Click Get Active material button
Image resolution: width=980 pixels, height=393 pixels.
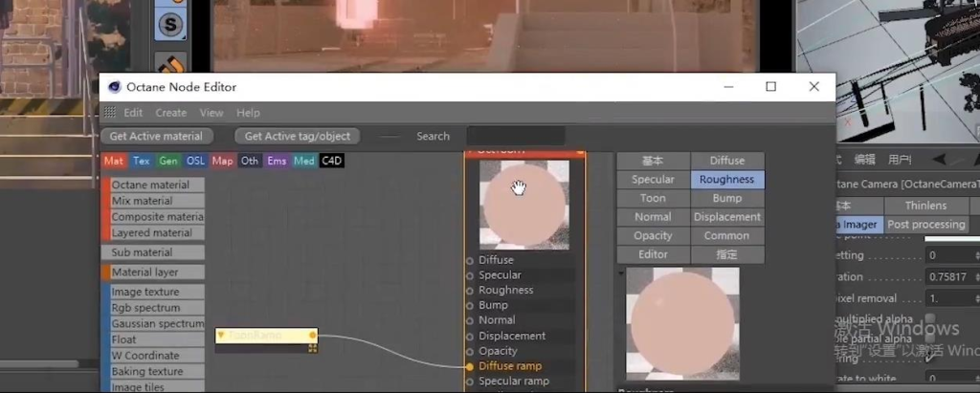tap(156, 136)
